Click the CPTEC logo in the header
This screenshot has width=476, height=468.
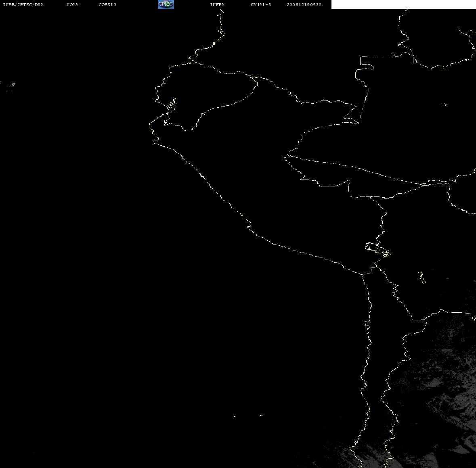pyautogui.click(x=166, y=4)
